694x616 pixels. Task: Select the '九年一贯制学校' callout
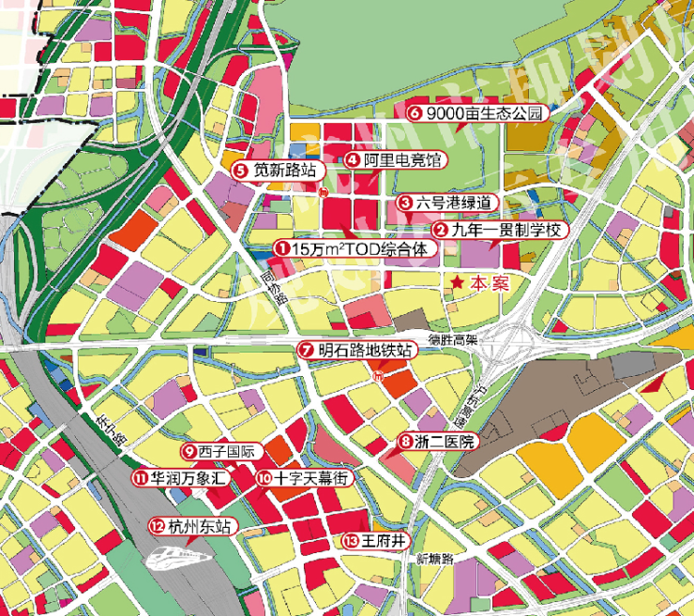[500, 230]
